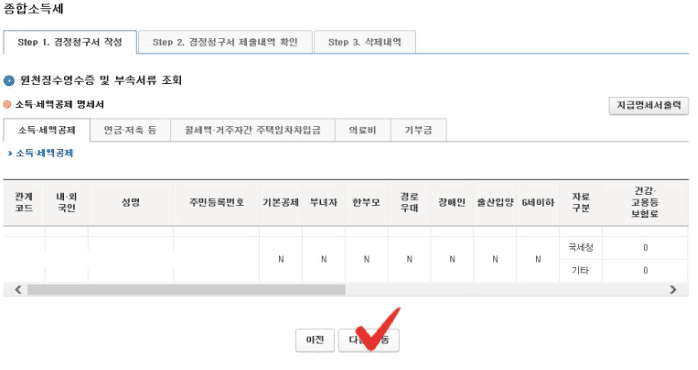Image resolution: width=698 pixels, height=370 pixels.
Task: Click the 출산입양 column header
Action: pos(495,203)
